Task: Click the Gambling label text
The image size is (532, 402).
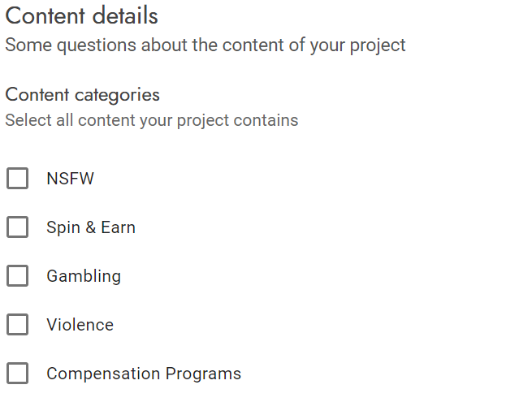Action: pyautogui.click(x=84, y=276)
